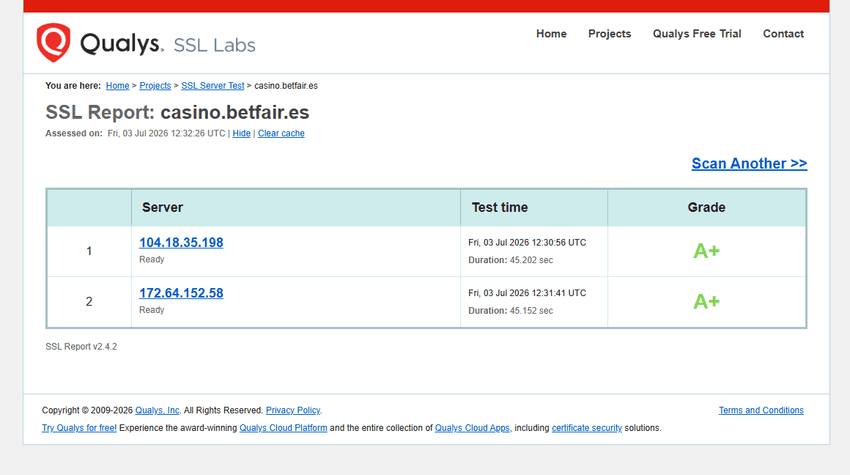Select the Grade column header
The image size is (850, 475).
pos(706,207)
